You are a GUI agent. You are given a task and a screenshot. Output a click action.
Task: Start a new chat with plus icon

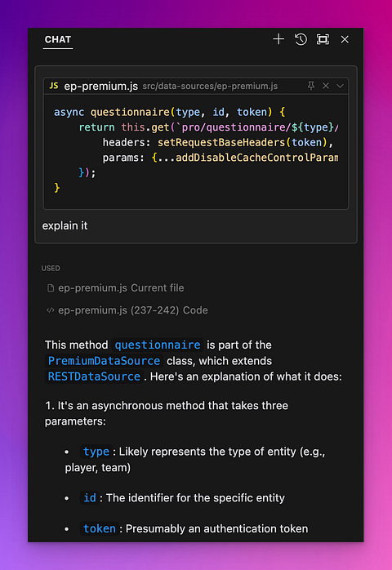tap(278, 39)
